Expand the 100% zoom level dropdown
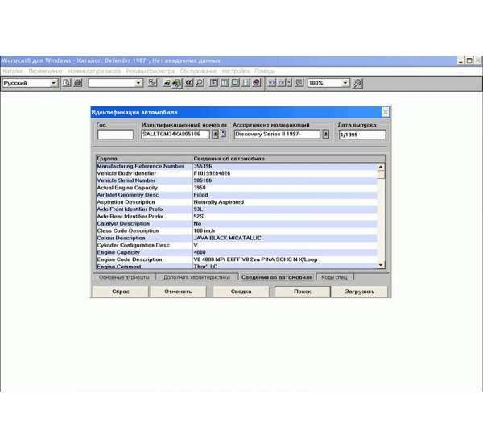This screenshot has width=483, height=448. (345, 83)
